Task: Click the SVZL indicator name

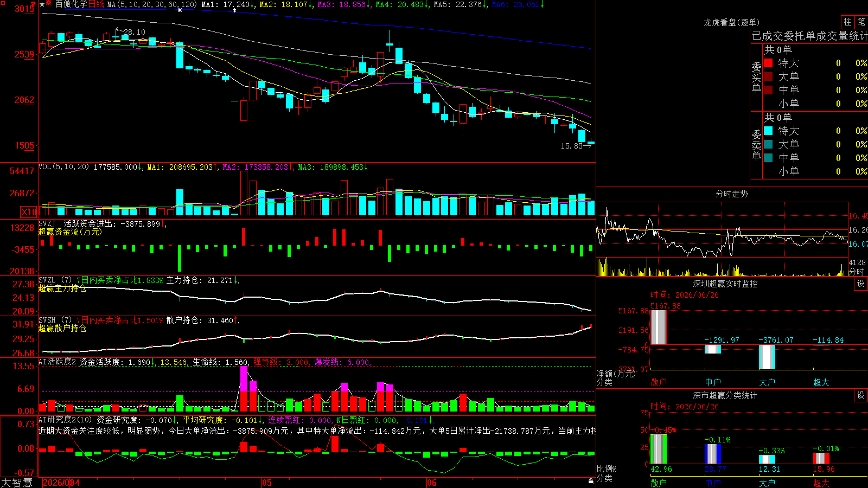Action: point(47,280)
